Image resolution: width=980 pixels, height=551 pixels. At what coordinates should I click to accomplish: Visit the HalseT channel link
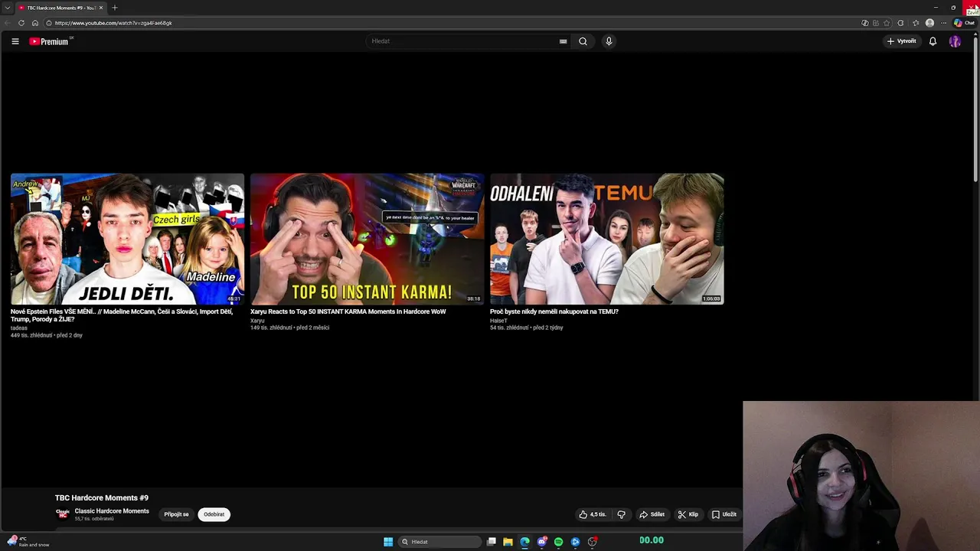(498, 321)
